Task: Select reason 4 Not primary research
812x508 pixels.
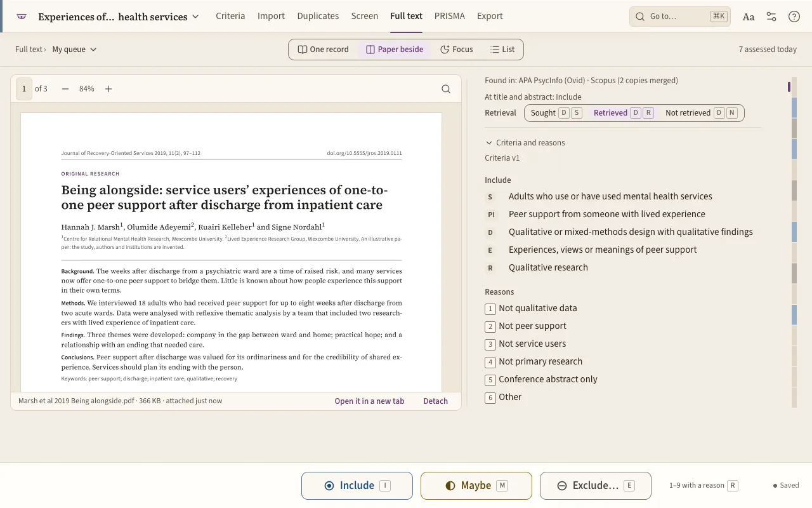Action: (x=534, y=361)
